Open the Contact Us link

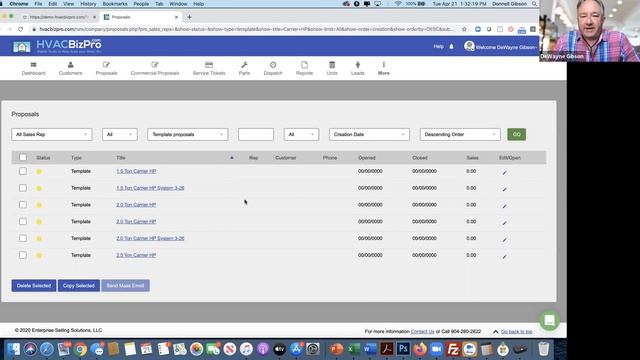click(422, 331)
